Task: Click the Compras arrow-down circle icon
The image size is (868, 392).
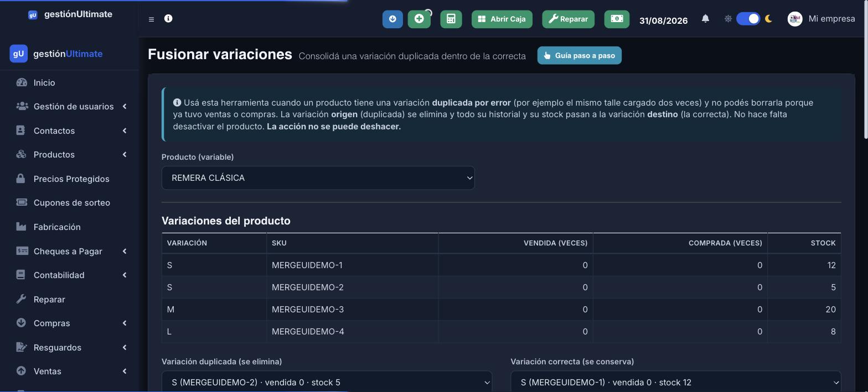Action: point(21,323)
